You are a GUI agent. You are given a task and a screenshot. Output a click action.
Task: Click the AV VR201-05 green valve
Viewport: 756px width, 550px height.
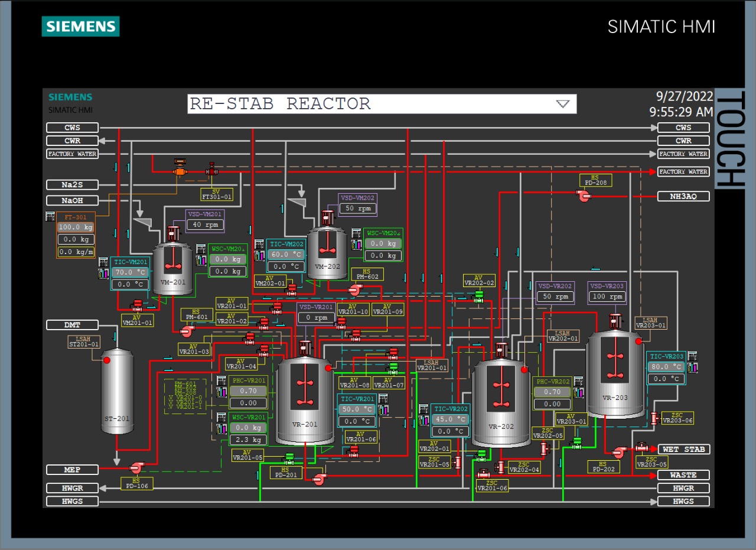click(290, 459)
